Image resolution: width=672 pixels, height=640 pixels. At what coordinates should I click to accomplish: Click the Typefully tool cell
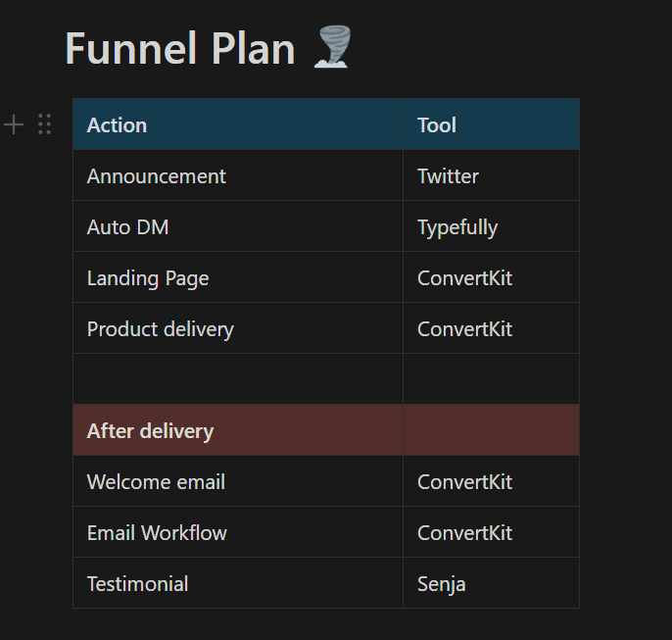(x=491, y=226)
